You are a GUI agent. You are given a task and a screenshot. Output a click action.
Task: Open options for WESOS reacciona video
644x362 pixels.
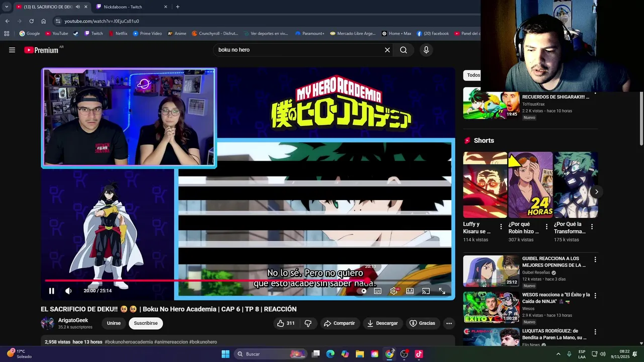(595, 296)
